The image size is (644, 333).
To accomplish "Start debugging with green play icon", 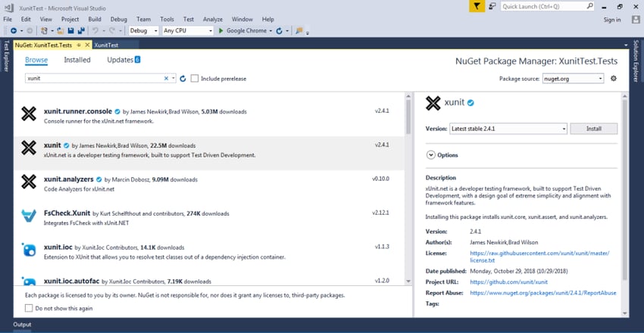I will (221, 31).
